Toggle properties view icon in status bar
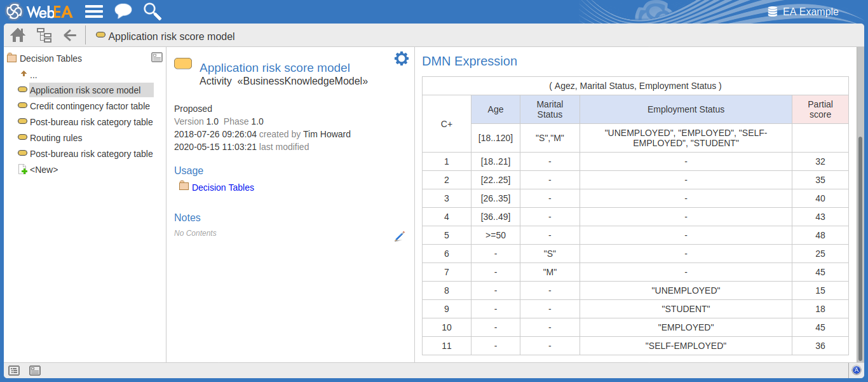The height and width of the screenshot is (382, 868). point(35,370)
